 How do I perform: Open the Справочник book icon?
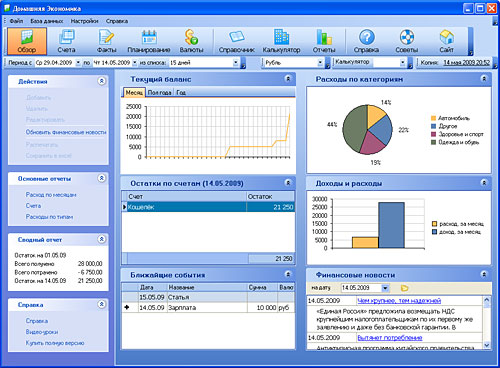point(237,41)
